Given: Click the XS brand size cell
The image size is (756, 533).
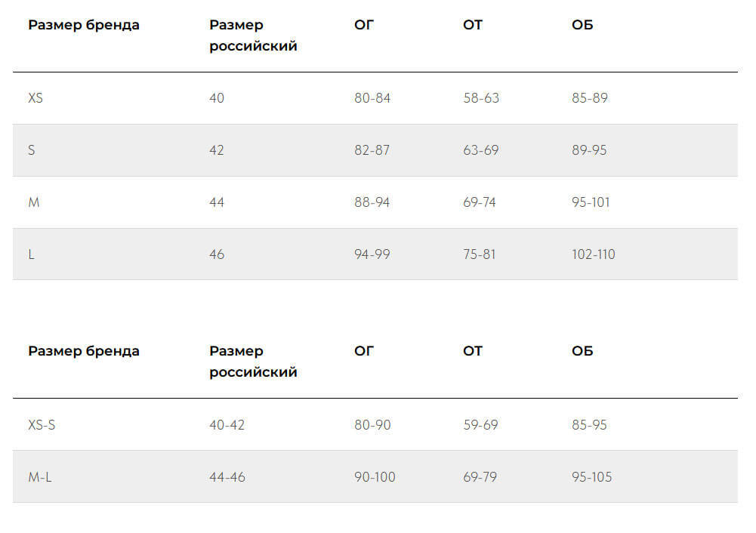Looking at the screenshot, I should pos(35,98).
